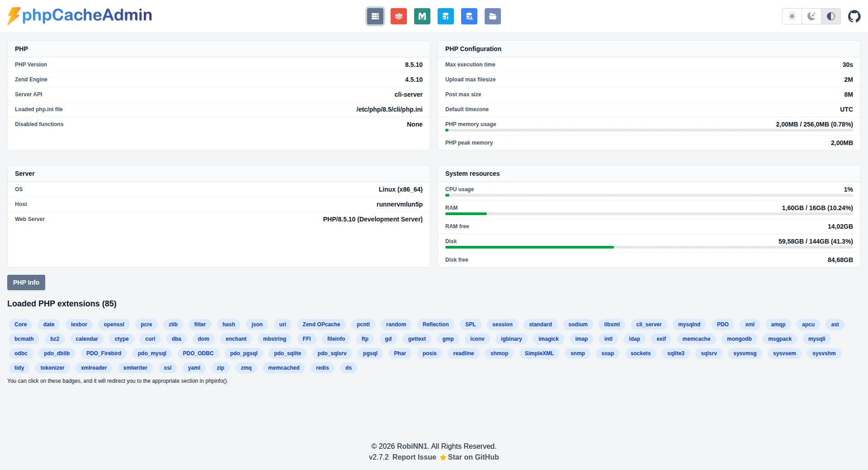Jump to the mbstring extension badge
This screenshot has width=868, height=470.
coord(274,339)
